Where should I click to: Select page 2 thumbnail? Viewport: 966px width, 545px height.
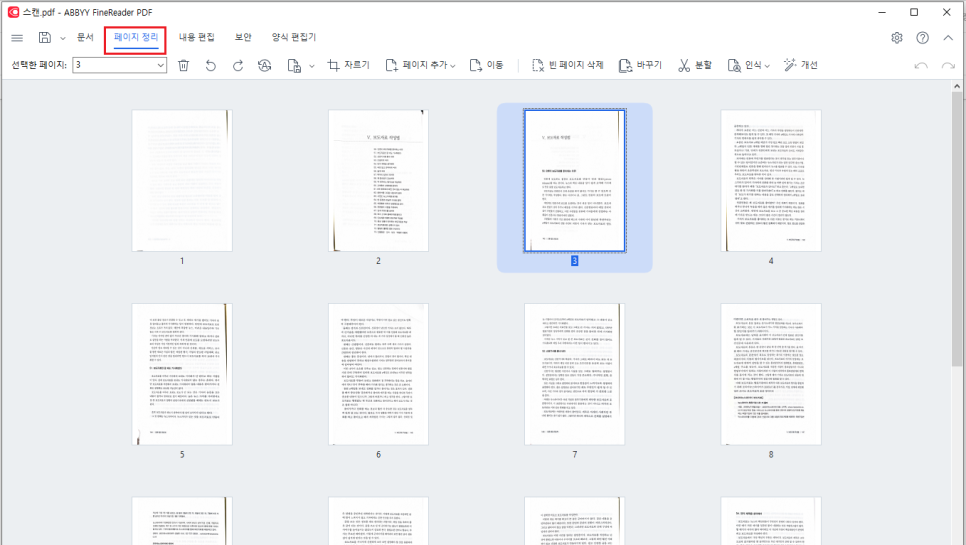[x=378, y=180]
